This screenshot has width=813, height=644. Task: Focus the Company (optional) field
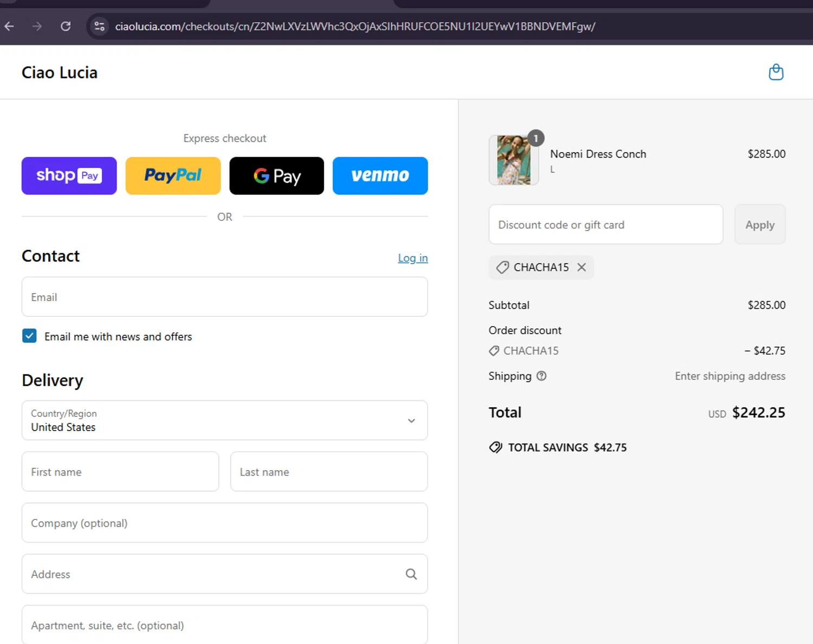[x=224, y=523]
